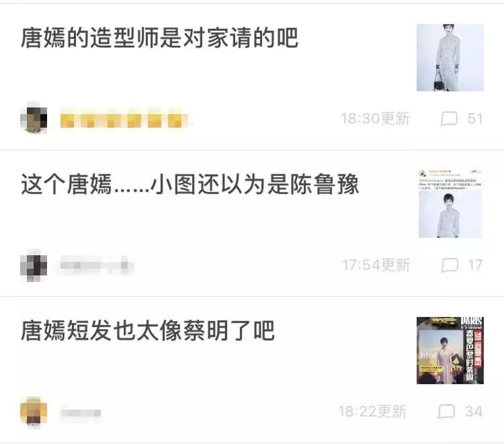Viewport: 504px width, 444px height.
Task: Click comment count number 51
Action: click(x=475, y=119)
